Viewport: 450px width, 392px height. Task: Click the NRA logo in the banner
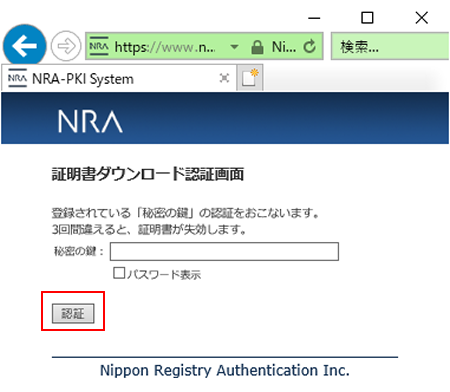(90, 122)
